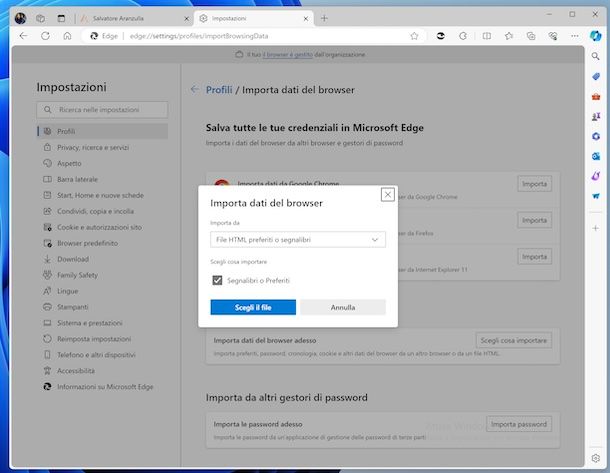
Task: Switch to Salvatore Aranzulla tab
Action: point(134,18)
